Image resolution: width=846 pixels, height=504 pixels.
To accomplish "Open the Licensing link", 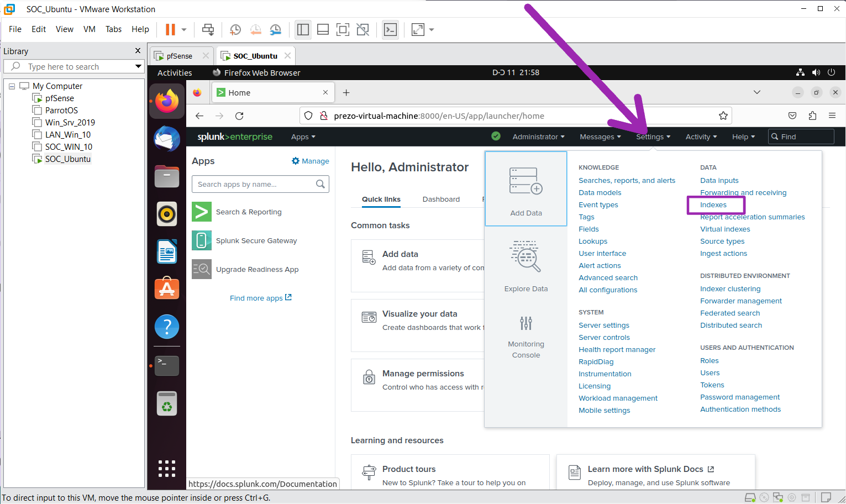I will point(595,386).
